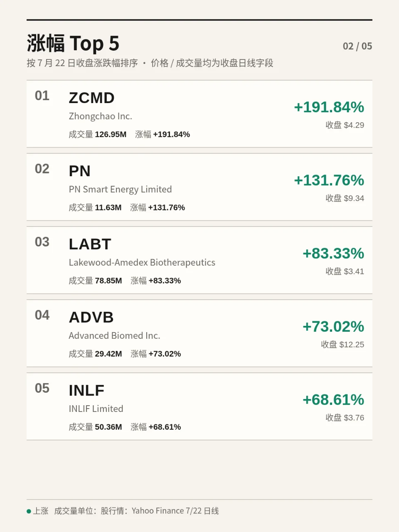
Task: Click the +73.02% gain figure
Action: pyautogui.click(x=333, y=327)
